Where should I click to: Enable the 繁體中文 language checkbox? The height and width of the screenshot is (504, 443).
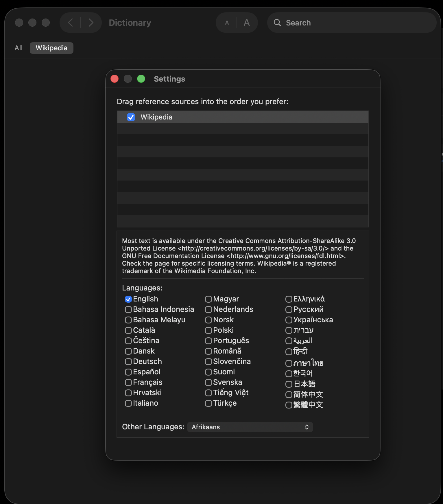pos(289,405)
